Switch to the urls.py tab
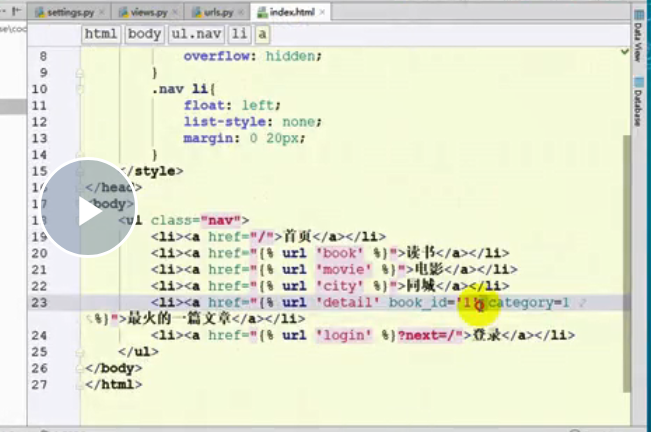The width and height of the screenshot is (651, 432). pos(217,12)
